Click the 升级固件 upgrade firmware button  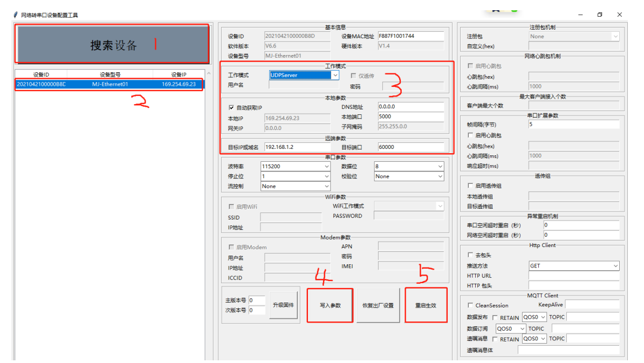point(283,305)
